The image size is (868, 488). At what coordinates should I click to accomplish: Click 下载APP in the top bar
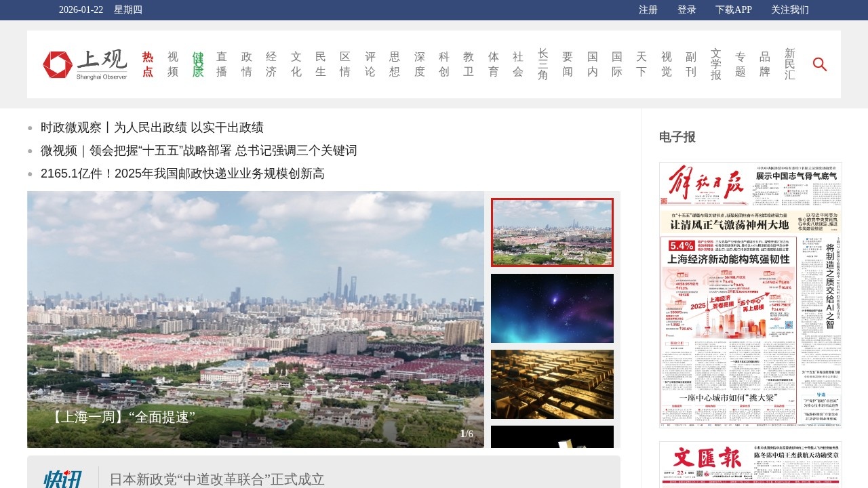tap(733, 9)
